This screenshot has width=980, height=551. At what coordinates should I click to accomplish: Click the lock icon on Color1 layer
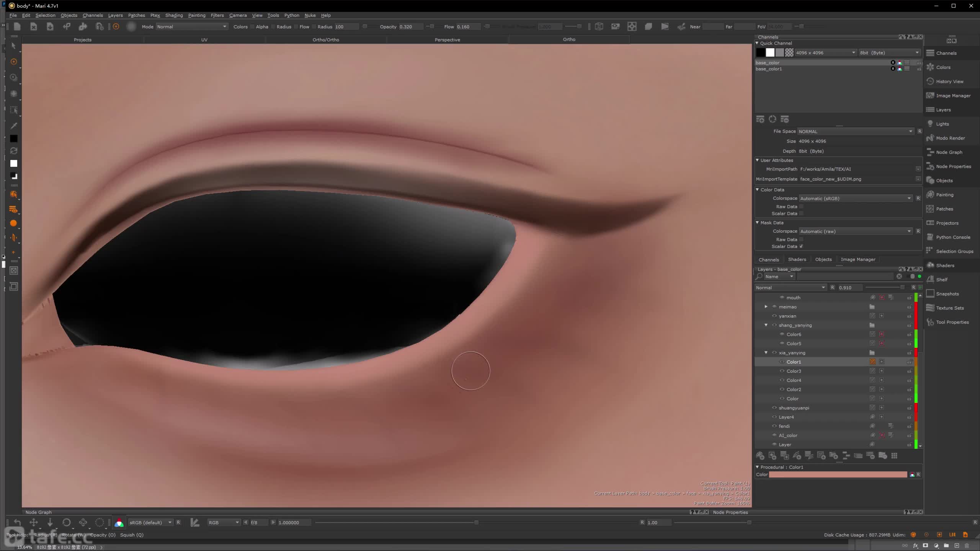[909, 362]
